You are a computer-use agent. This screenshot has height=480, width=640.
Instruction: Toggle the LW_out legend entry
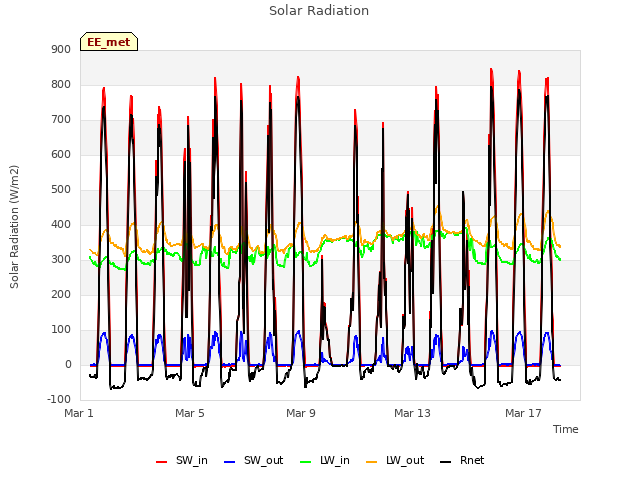pyautogui.click(x=395, y=461)
